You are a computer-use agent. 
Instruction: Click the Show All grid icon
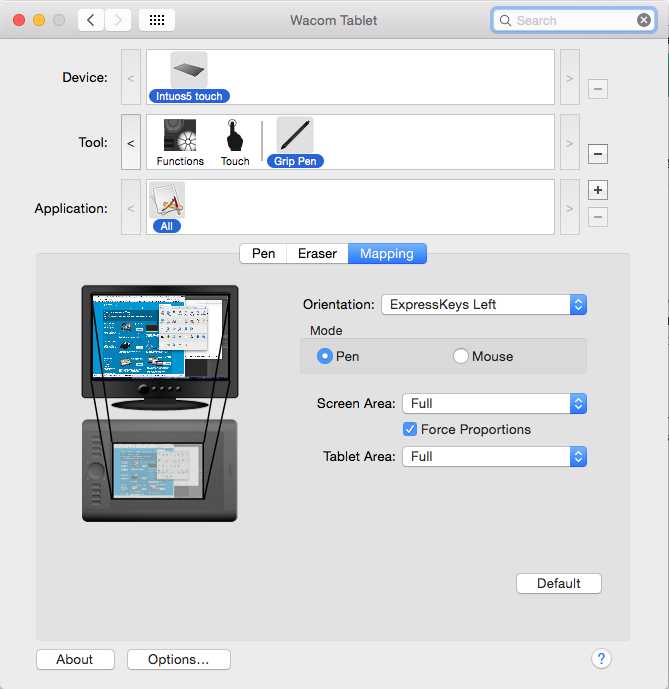pos(157,20)
